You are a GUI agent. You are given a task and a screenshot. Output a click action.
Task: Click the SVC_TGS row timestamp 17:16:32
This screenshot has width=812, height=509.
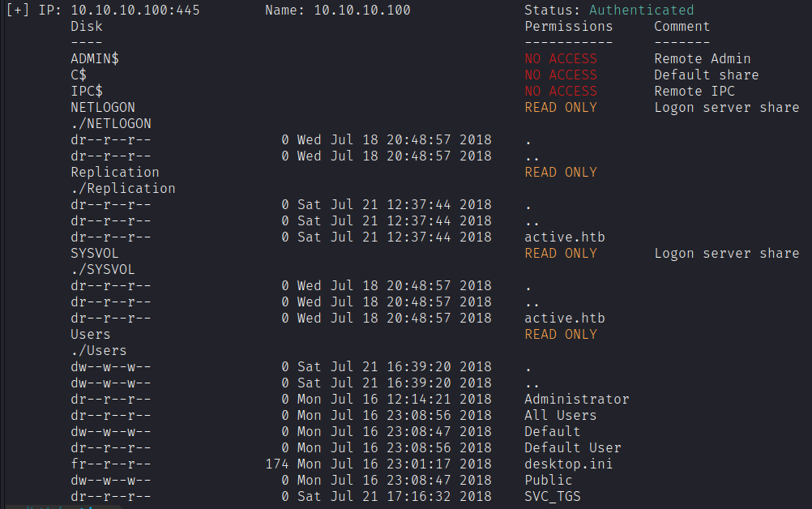coord(419,497)
